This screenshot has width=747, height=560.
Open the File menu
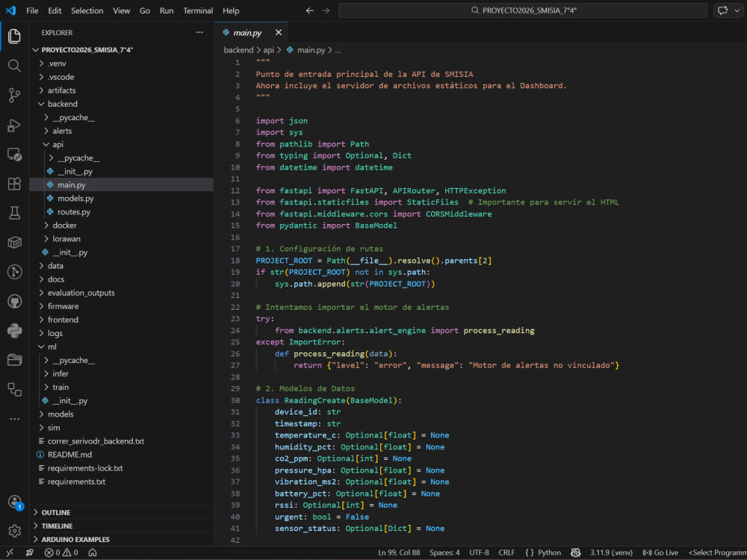click(32, 10)
